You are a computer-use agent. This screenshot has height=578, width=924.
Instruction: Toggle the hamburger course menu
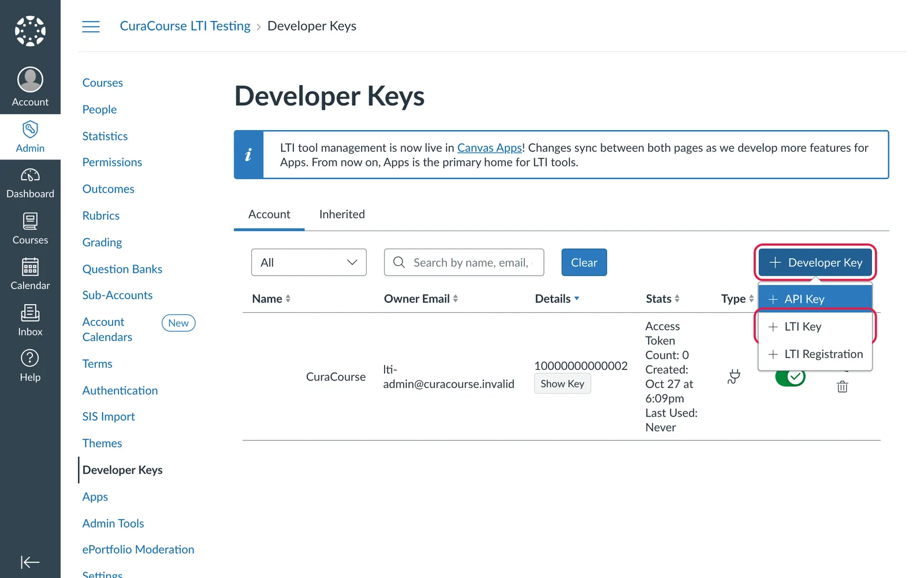tap(91, 27)
